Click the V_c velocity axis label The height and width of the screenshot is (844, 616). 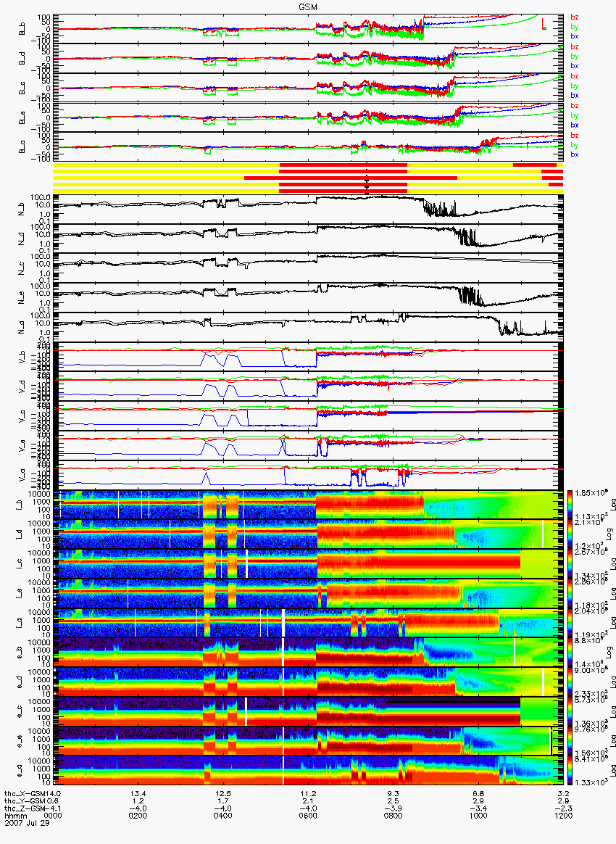22,415
